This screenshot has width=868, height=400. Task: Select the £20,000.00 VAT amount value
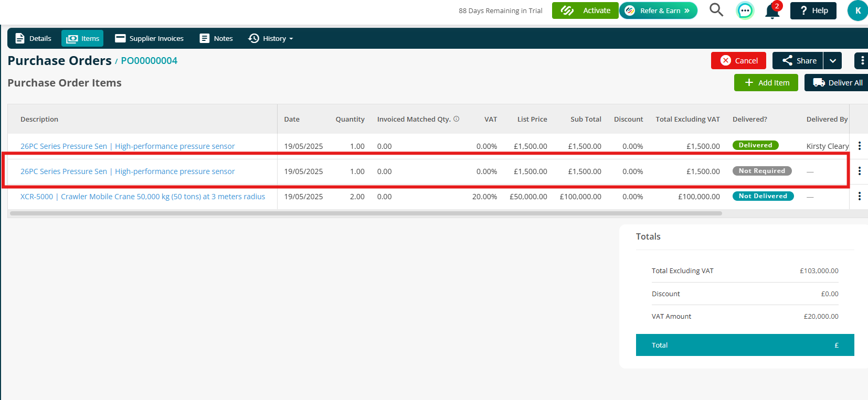click(821, 317)
